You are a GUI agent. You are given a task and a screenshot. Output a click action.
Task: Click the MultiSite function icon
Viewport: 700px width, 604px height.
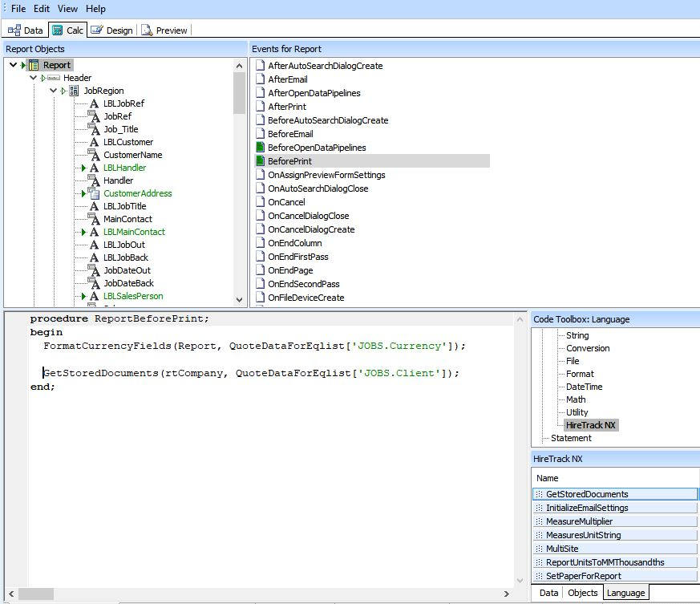pos(539,549)
